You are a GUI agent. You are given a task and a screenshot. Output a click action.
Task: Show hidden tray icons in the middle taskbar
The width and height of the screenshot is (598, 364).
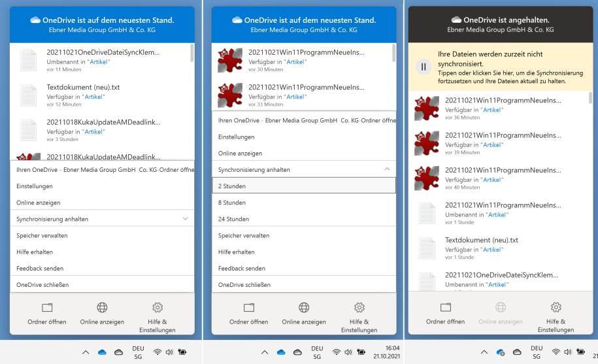(264, 352)
